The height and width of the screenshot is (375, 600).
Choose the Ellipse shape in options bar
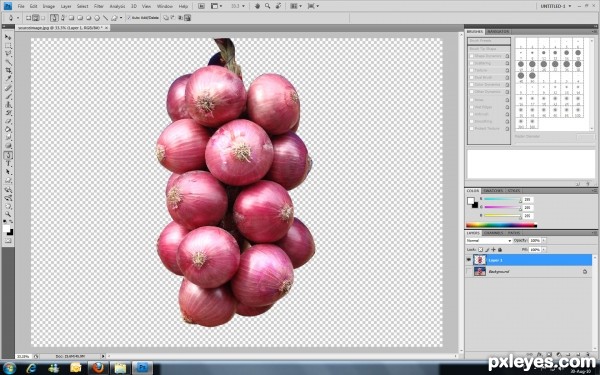88,18
